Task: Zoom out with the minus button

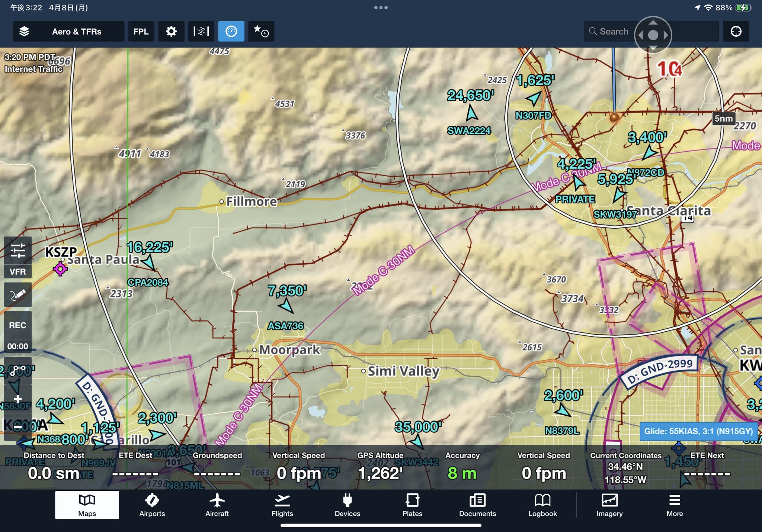Action: tap(18, 428)
